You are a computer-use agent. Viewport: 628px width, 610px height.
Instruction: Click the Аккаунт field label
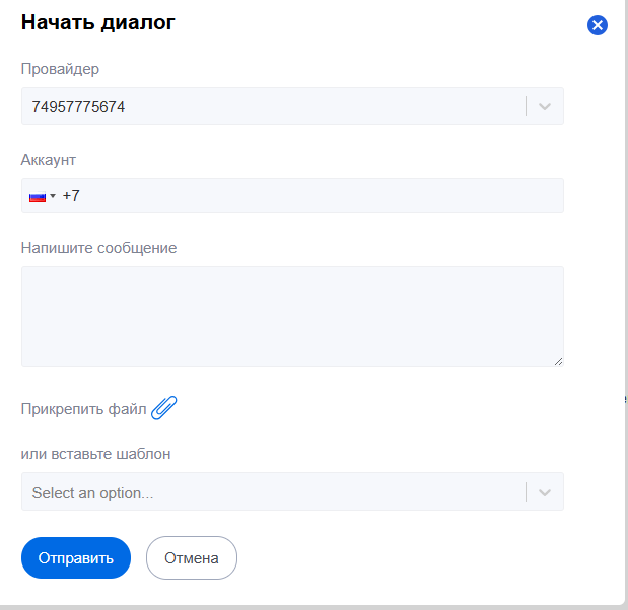[48, 159]
